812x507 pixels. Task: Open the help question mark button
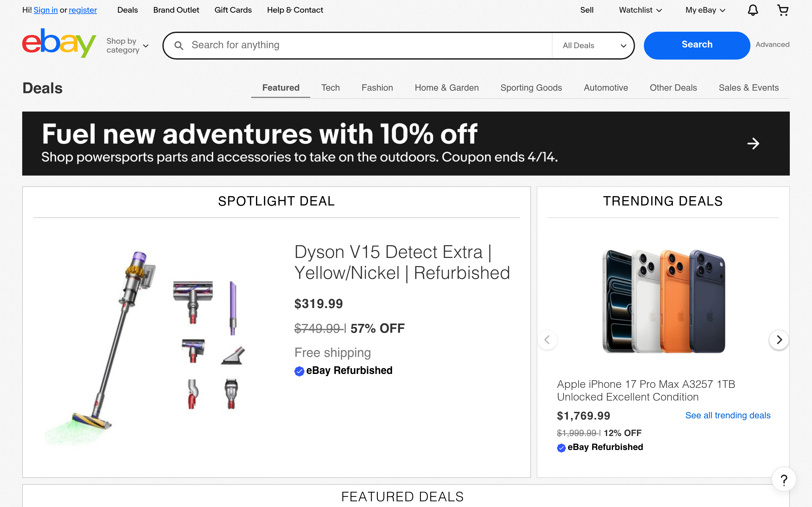click(784, 480)
